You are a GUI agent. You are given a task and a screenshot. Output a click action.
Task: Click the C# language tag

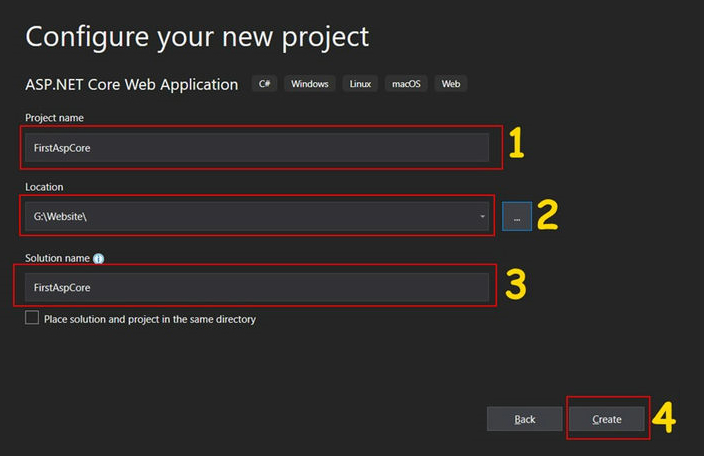265,84
